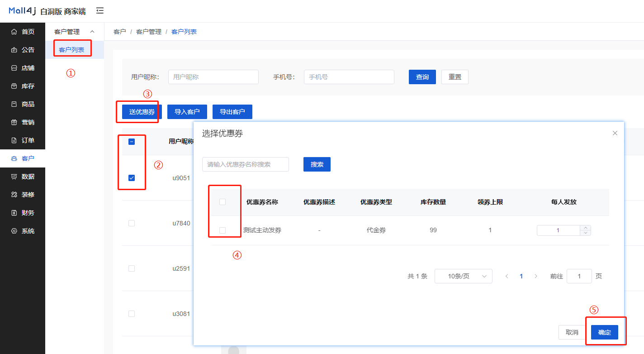Click the chart icon beside 数据
Image resolution: width=644 pixels, height=354 pixels.
pyautogui.click(x=14, y=177)
